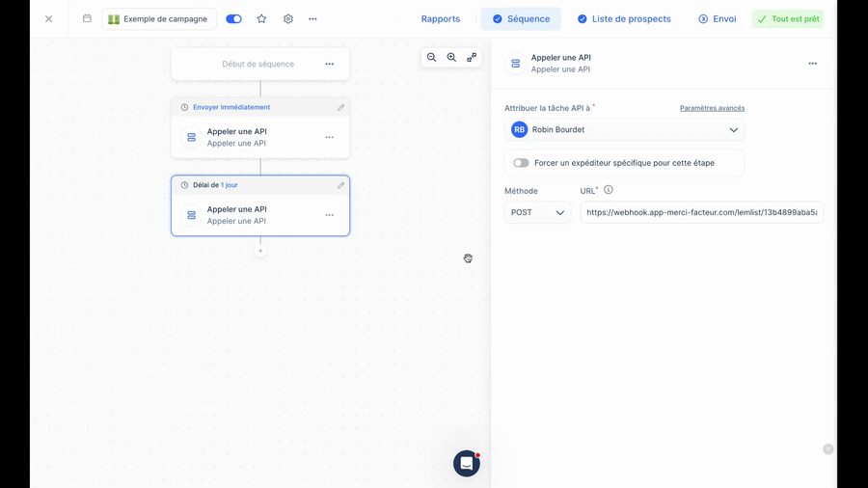
Task: Select the Séquence tab
Action: [x=521, y=19]
